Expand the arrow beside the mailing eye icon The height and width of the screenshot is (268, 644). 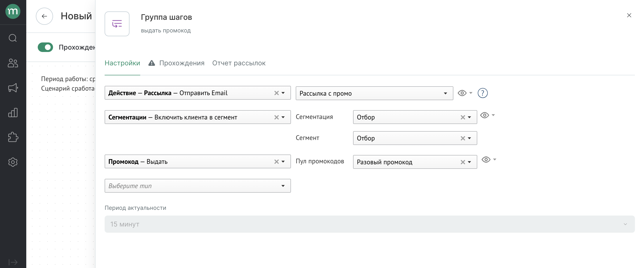[x=471, y=93]
